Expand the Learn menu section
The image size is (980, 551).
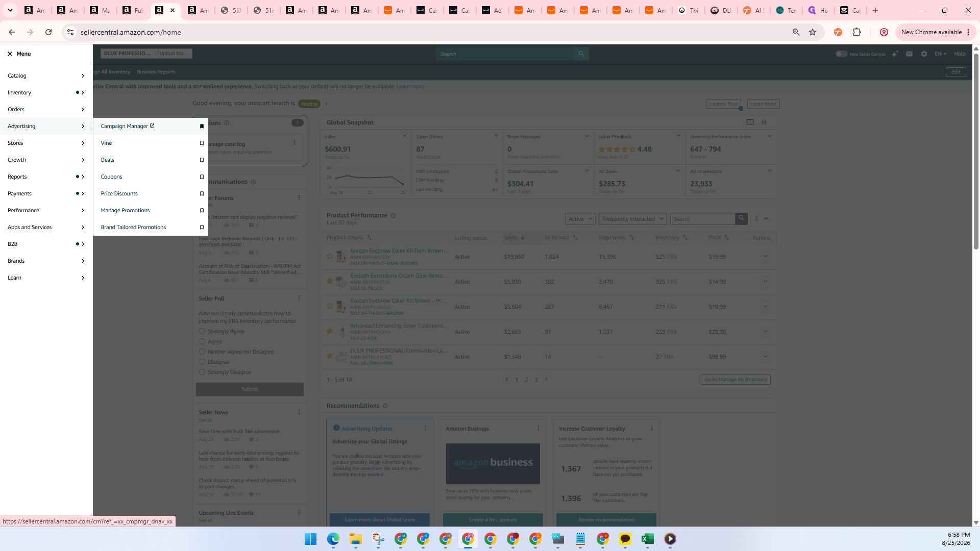click(46, 278)
